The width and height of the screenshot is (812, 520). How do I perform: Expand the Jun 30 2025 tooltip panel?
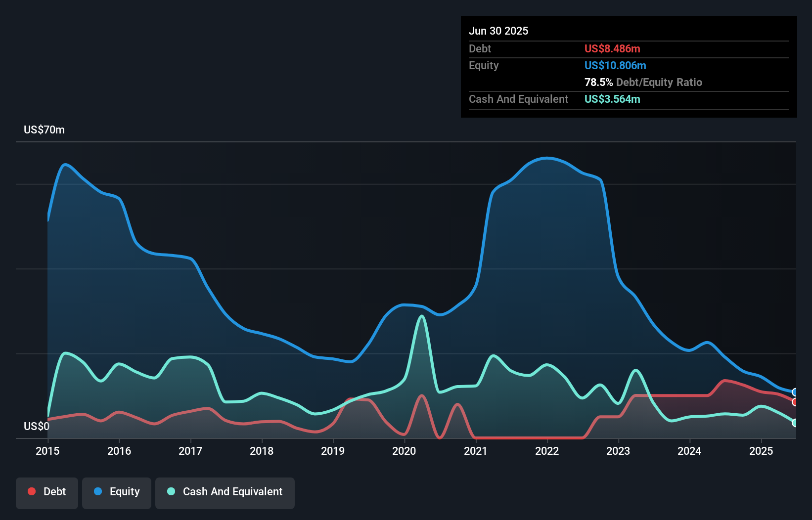[499, 31]
